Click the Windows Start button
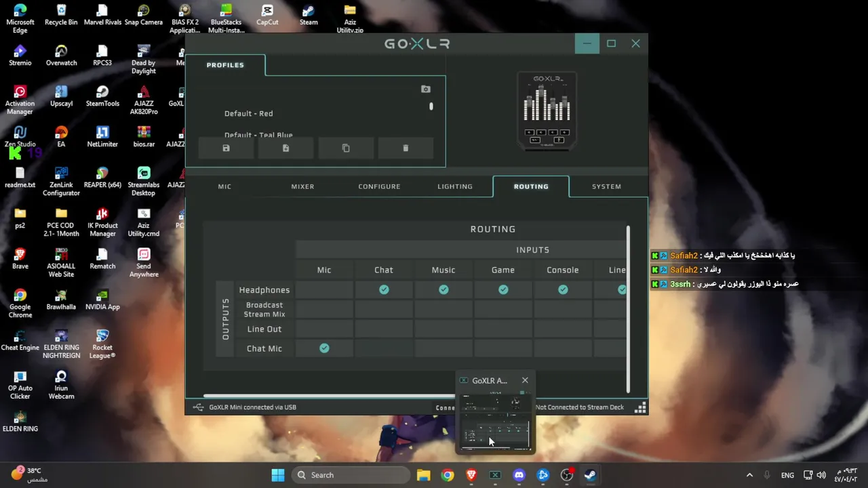Viewport: 868px width, 488px height. point(278,475)
